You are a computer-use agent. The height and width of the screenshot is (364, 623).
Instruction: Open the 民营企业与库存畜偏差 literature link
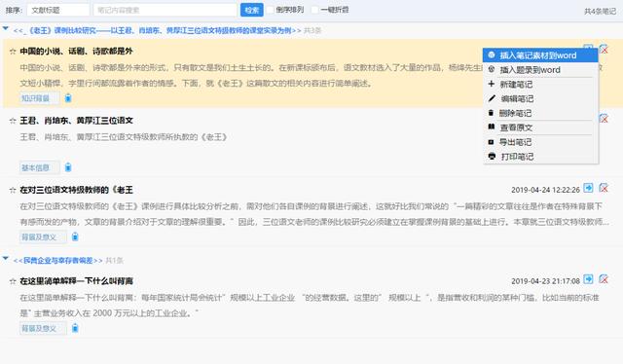click(58, 261)
